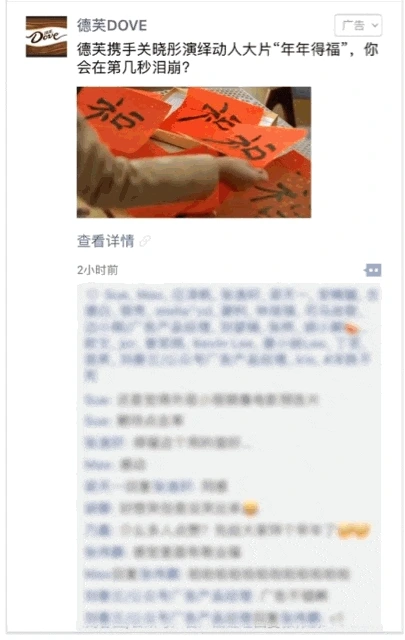The height and width of the screenshot is (640, 405).
Task: Click the chain link icon beside 查看详情
Action: [x=145, y=241]
